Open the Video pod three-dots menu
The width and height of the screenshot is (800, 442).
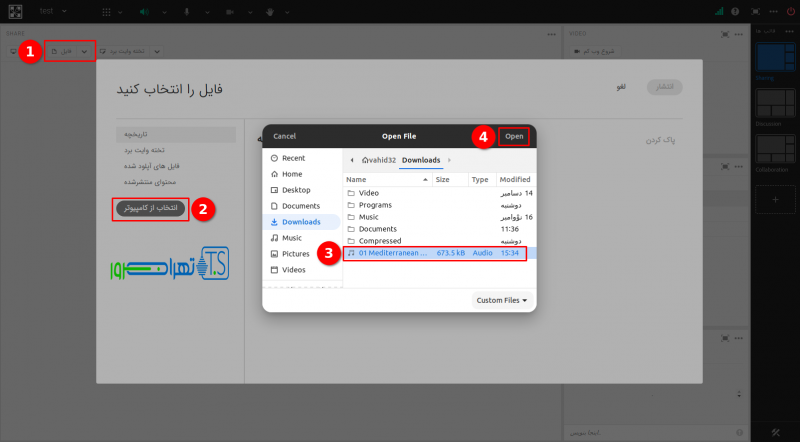click(x=738, y=35)
